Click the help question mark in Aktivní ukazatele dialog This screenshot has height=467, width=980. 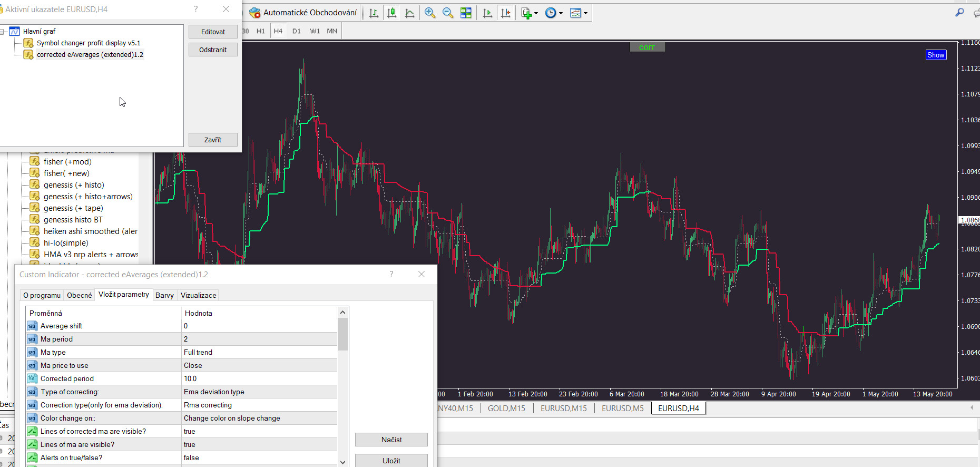[x=196, y=9]
